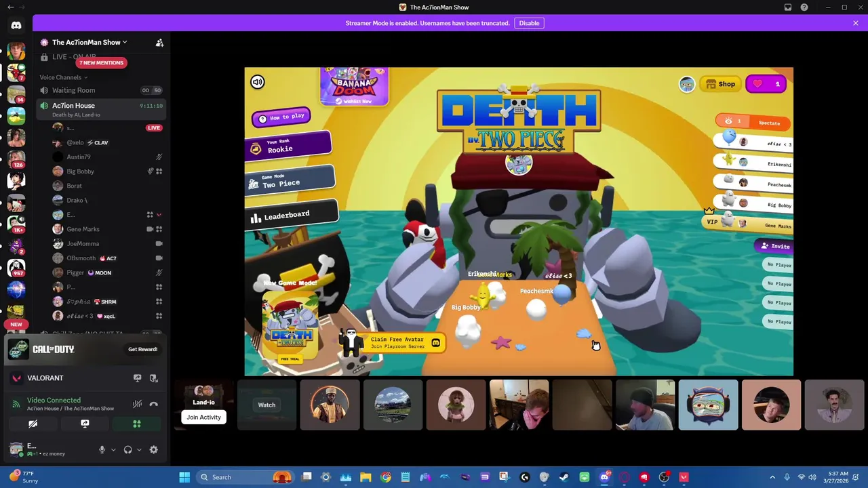
Task: Open the game Shop
Action: coord(720,84)
